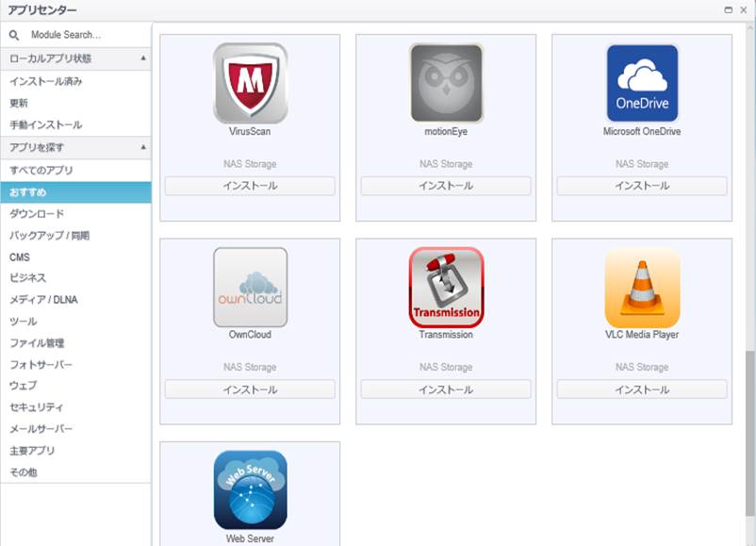This screenshot has width=756, height=546.
Task: Install the motionEye app
Action: coord(446,186)
